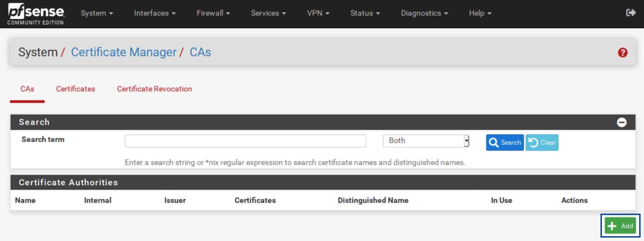
Task: Click the In Use column header
Action: [501, 200]
